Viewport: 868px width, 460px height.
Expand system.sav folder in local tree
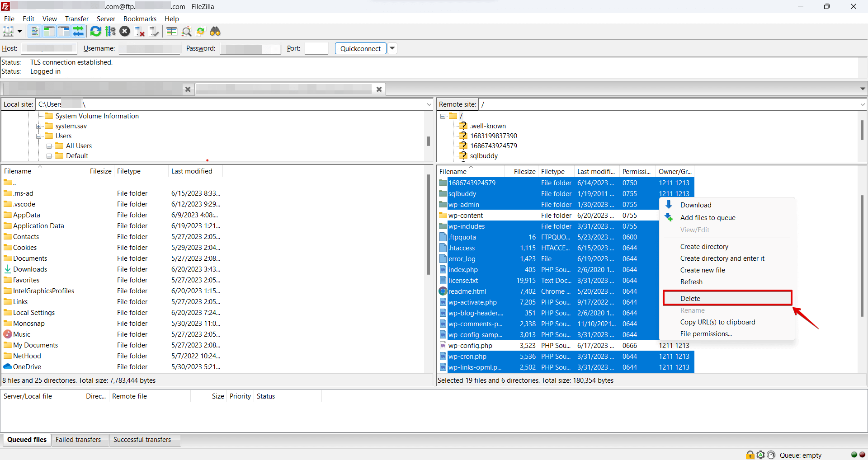pos(39,126)
